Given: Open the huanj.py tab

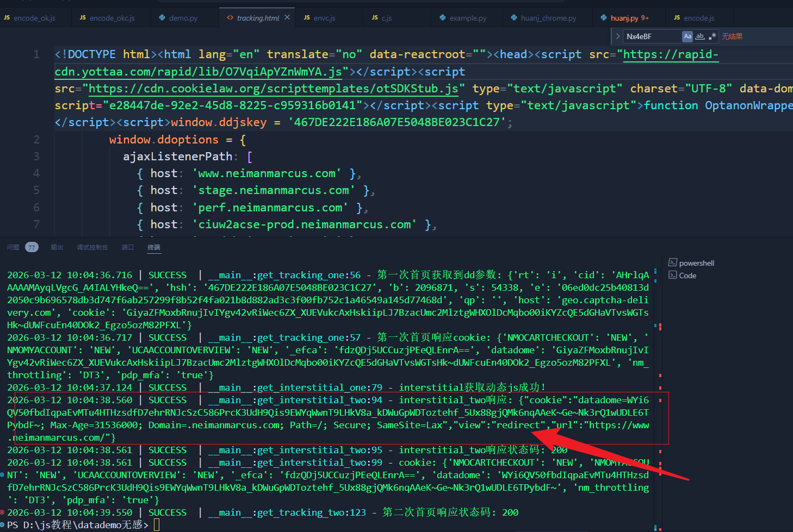Looking at the screenshot, I should (625, 18).
